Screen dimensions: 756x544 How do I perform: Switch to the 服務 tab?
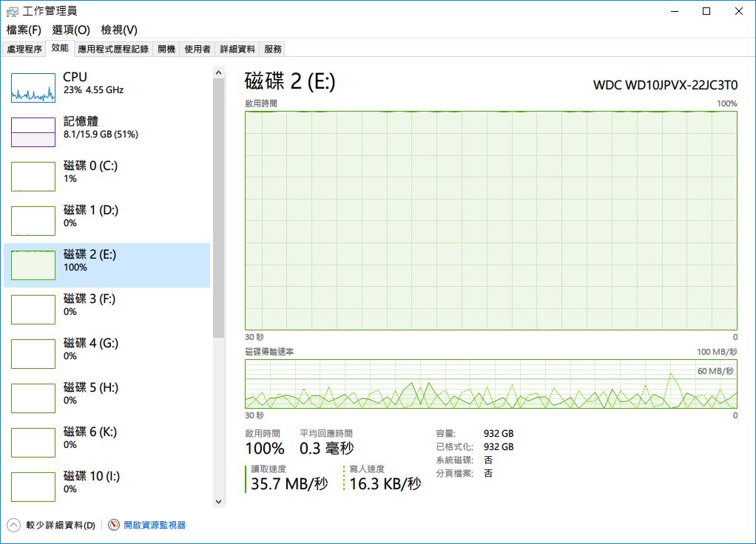point(272,49)
